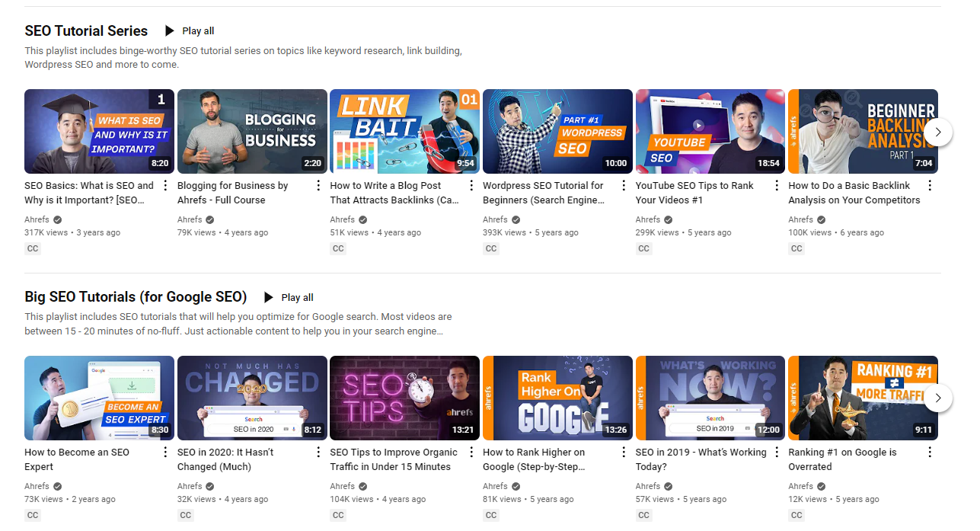980x531 pixels.
Task: Open three-dot menu for Blog Post Backlinks video
Action: (x=471, y=186)
